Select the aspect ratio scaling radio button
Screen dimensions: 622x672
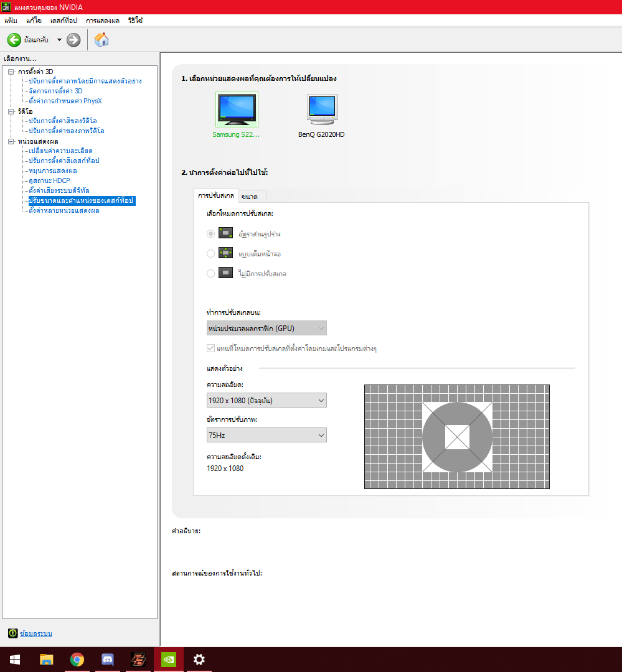click(x=211, y=233)
